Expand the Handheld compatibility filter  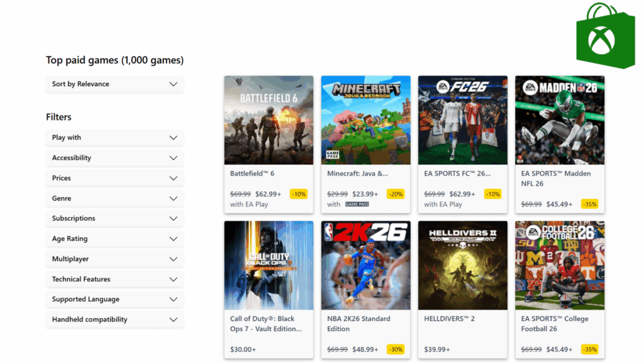coord(114,319)
